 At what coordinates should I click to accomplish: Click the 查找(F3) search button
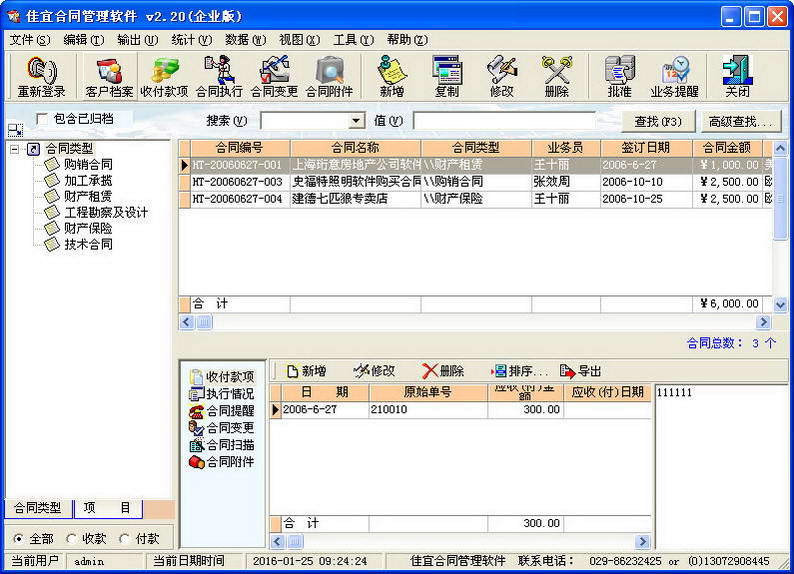[658, 122]
